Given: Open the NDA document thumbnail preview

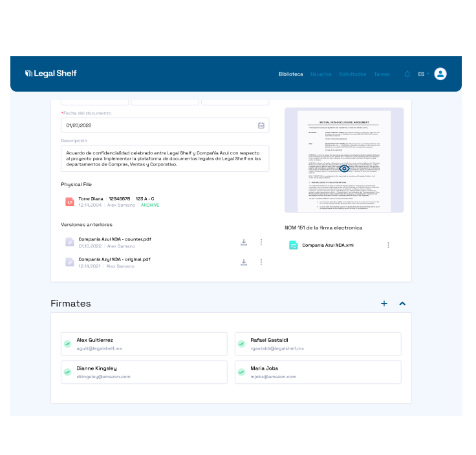Looking at the screenshot, I should [x=344, y=160].
